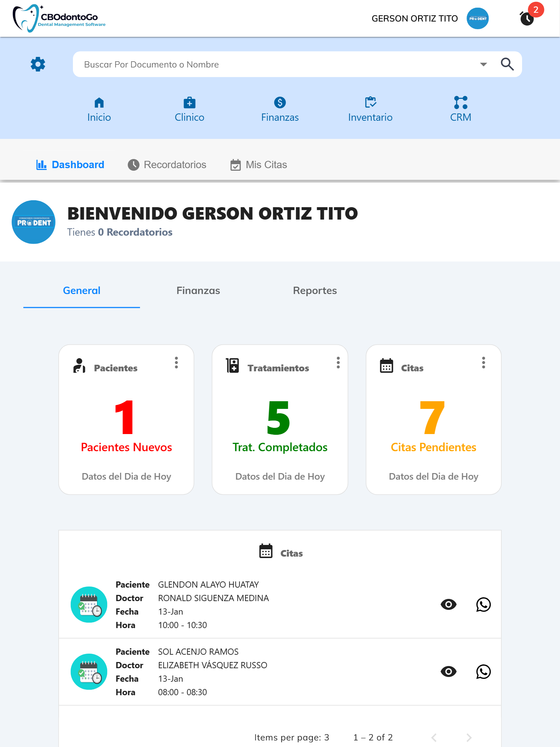View GLENDON ALAYO HUATAY appointment eye icon
The width and height of the screenshot is (560, 747).
(448, 604)
